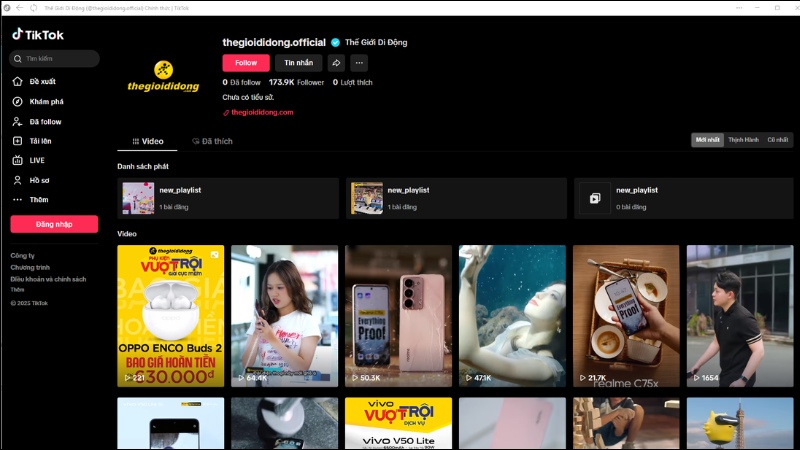Screen dimensions: 800x450
Task: Open thegioididong.com website link
Action: pos(262,112)
